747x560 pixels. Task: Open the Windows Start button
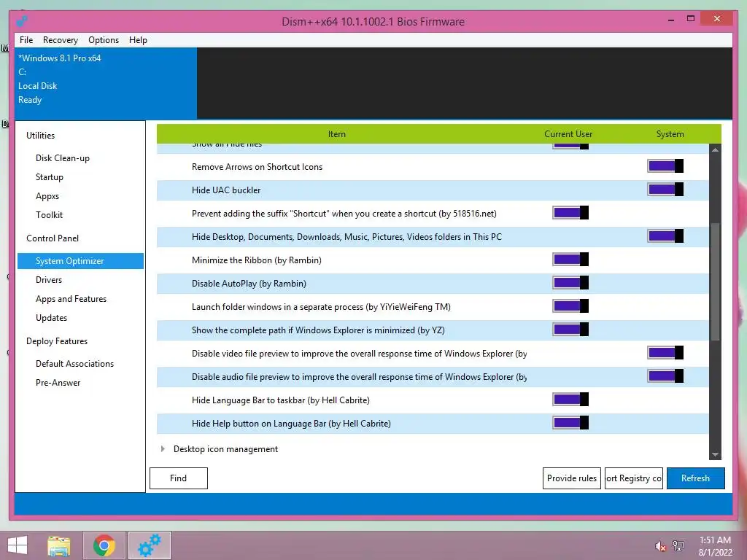coord(18,545)
